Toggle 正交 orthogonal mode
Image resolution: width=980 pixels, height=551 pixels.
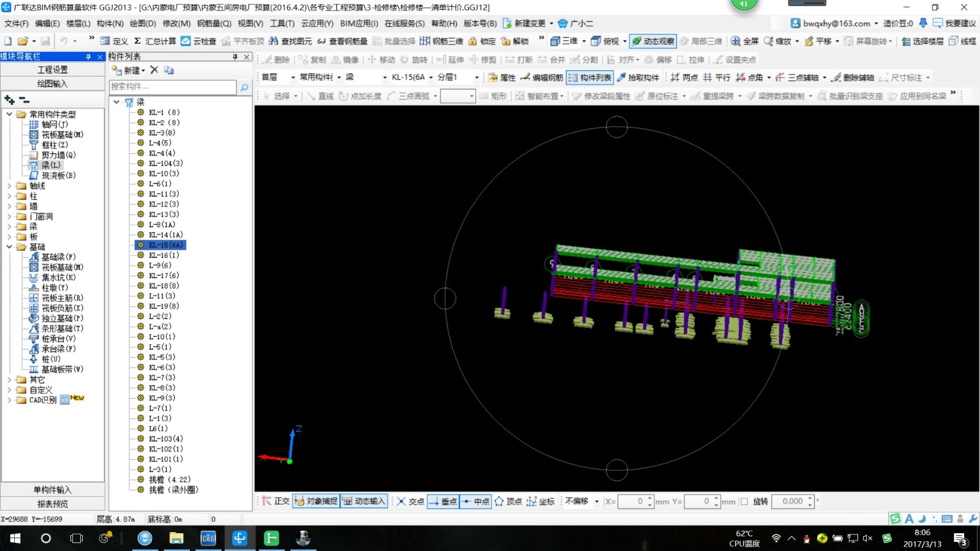[x=276, y=501]
